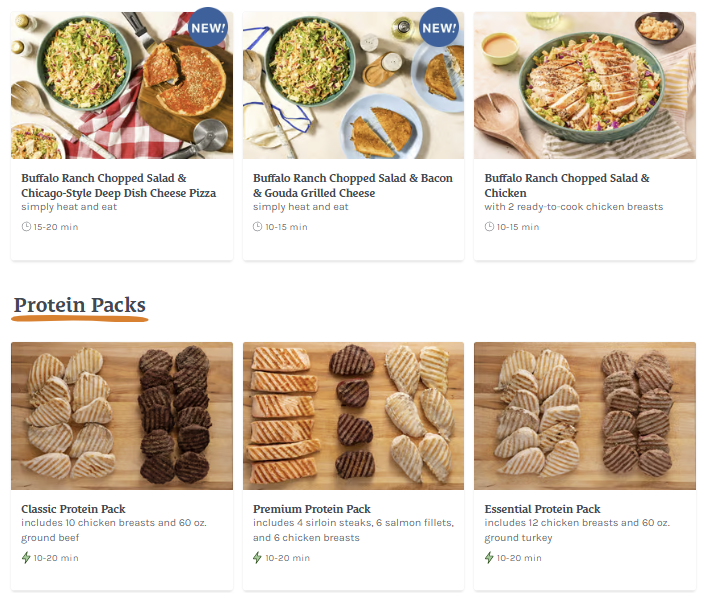Click the lightning bolt icon on Essential Protein Pack

489,558
